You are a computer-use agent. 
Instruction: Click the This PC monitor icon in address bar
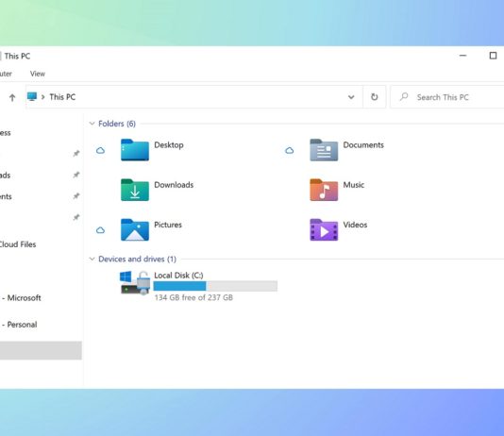point(32,96)
